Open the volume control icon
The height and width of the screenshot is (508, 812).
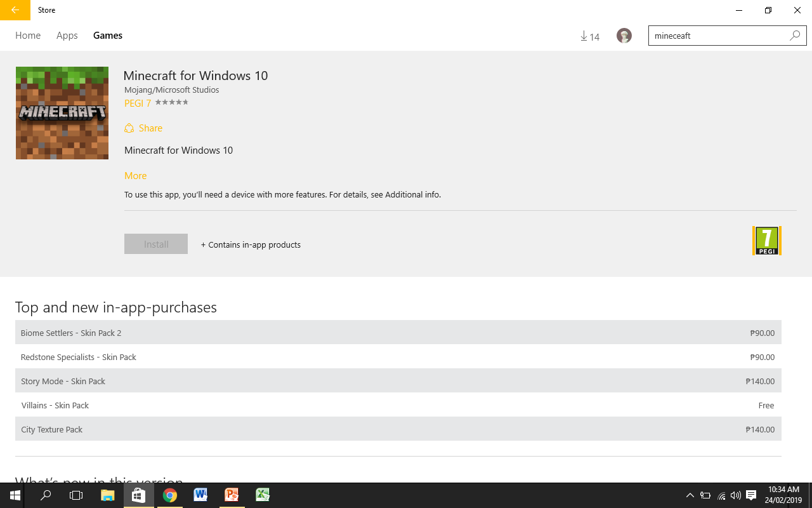pos(736,495)
